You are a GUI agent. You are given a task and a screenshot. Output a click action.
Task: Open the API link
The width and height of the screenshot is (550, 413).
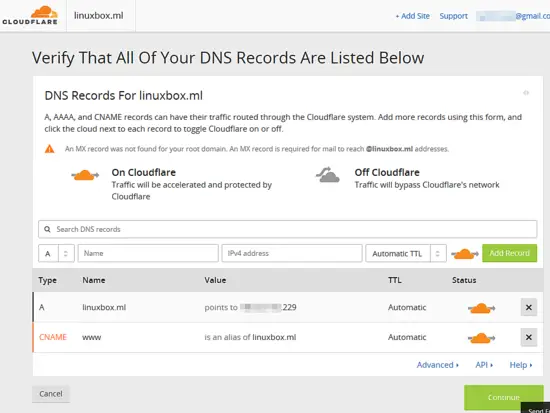pyautogui.click(x=484, y=365)
